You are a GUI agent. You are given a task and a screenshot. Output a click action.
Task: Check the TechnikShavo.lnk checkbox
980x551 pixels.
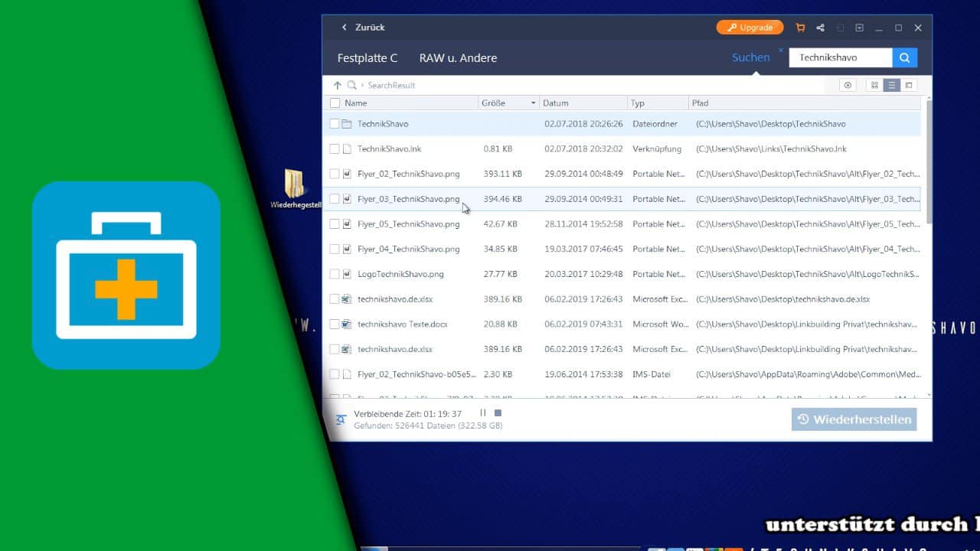335,148
